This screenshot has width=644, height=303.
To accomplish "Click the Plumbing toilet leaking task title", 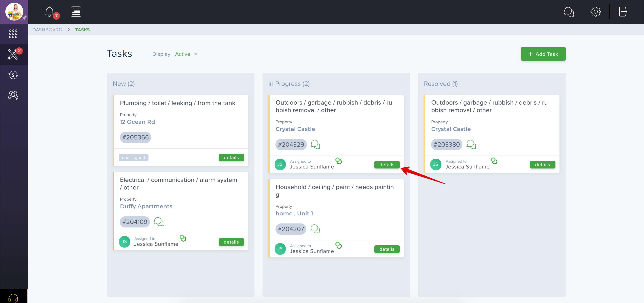I will pos(178,103).
